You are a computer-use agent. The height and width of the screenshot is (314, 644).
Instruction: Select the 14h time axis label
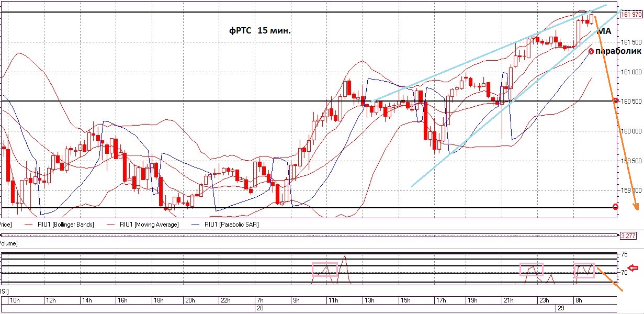click(86, 300)
